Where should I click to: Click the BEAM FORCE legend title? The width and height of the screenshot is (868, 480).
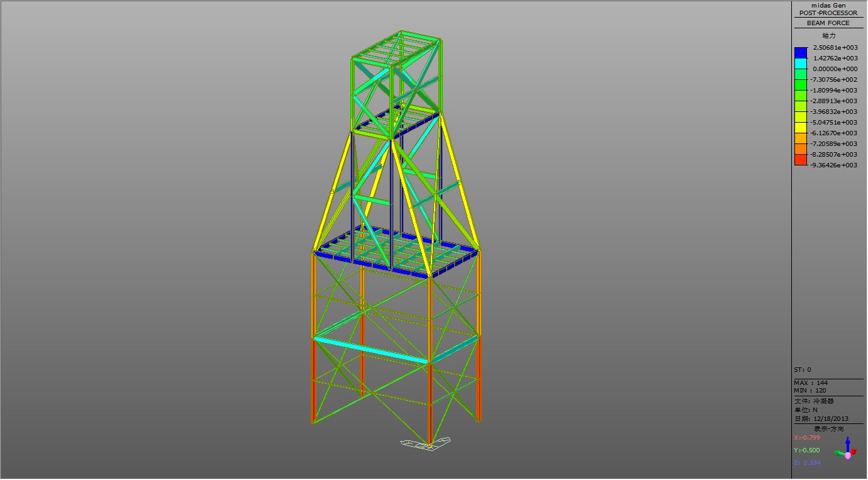tap(828, 23)
